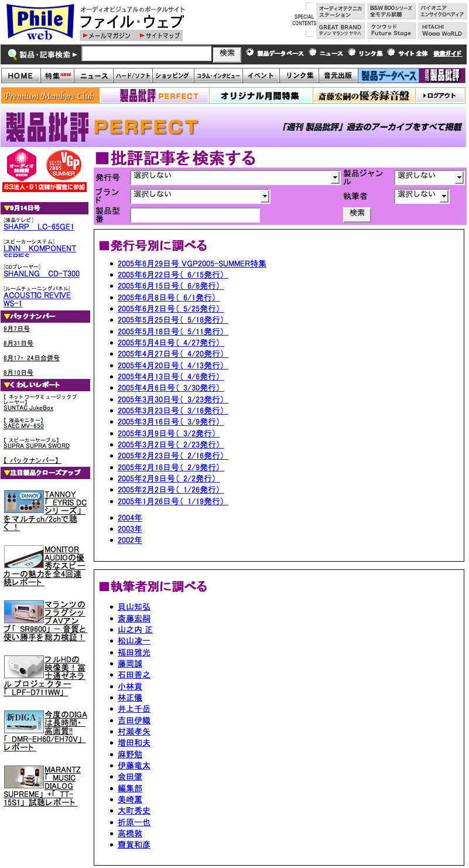Go to the HOME tab
Screen dimensions: 469x868
(x=20, y=76)
